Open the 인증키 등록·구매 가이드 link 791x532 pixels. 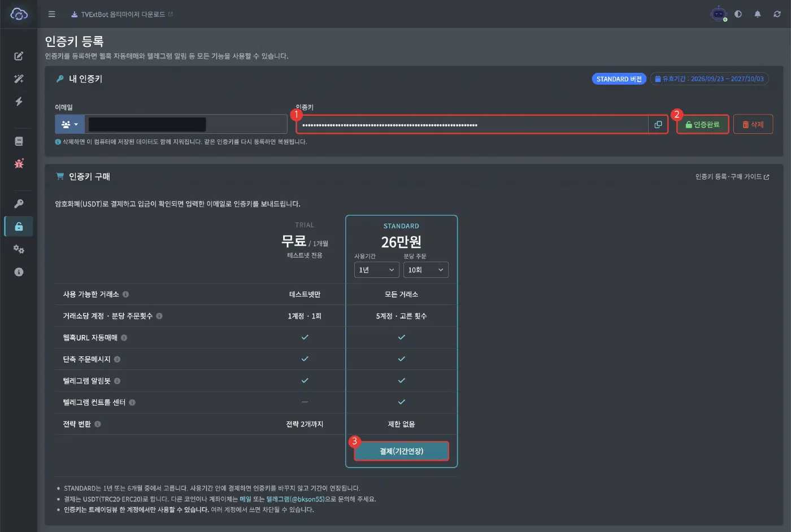[x=732, y=177]
